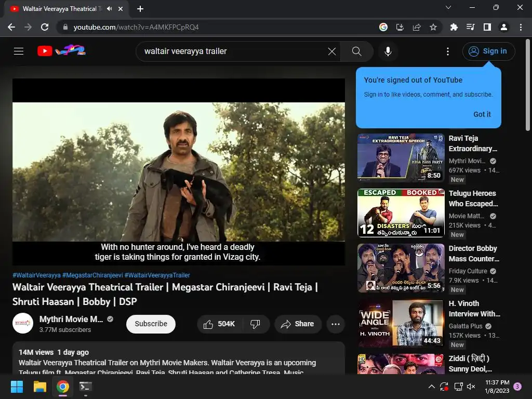Mute the tab using the speaker icon
The width and height of the screenshot is (532, 399).
pyautogui.click(x=109, y=9)
